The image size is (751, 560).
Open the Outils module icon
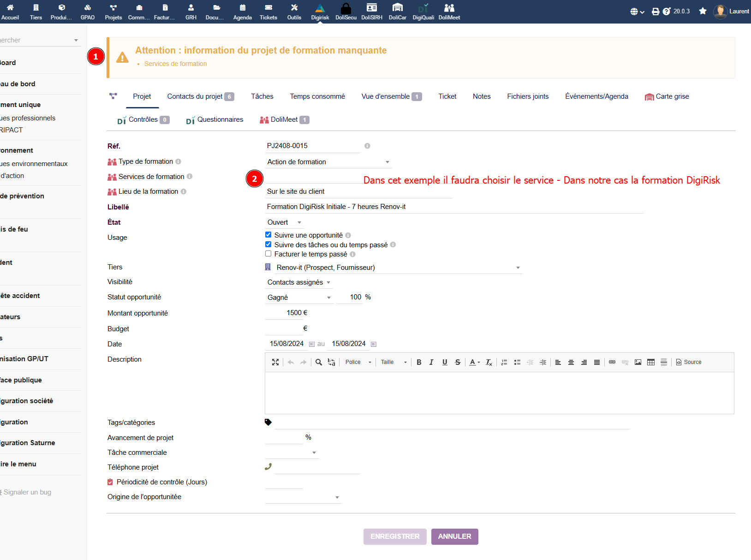coord(294,7)
